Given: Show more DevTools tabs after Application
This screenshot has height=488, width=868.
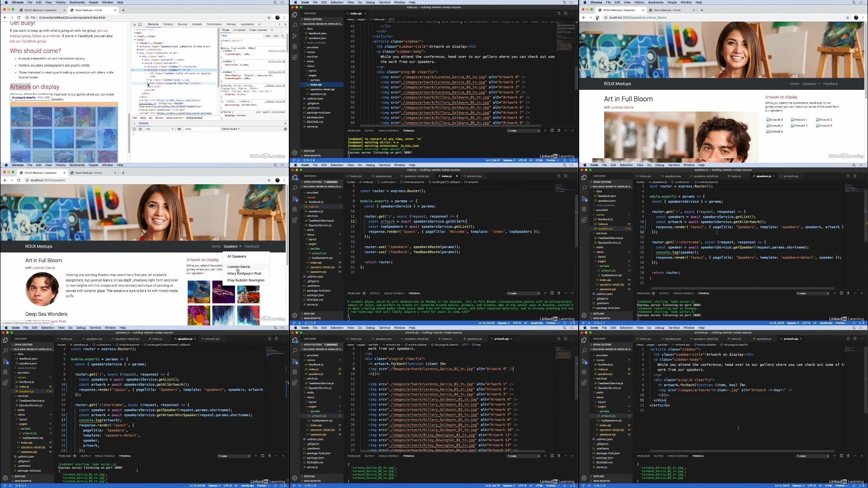Looking at the screenshot, I should (x=259, y=24).
